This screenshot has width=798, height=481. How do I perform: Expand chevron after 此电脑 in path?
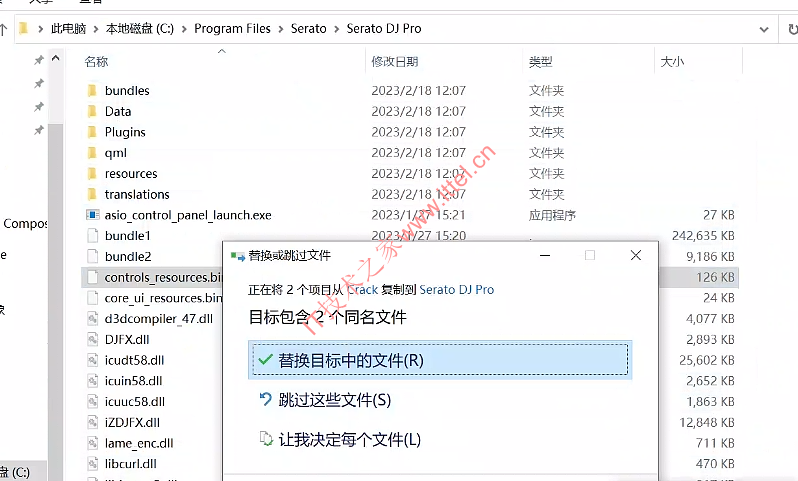(96, 29)
